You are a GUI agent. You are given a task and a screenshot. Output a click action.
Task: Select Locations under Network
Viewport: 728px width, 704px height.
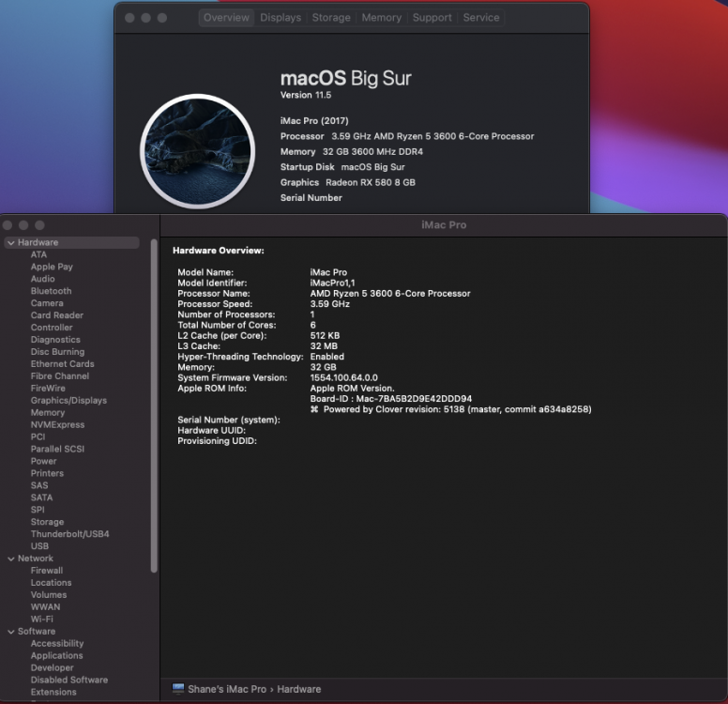point(51,583)
